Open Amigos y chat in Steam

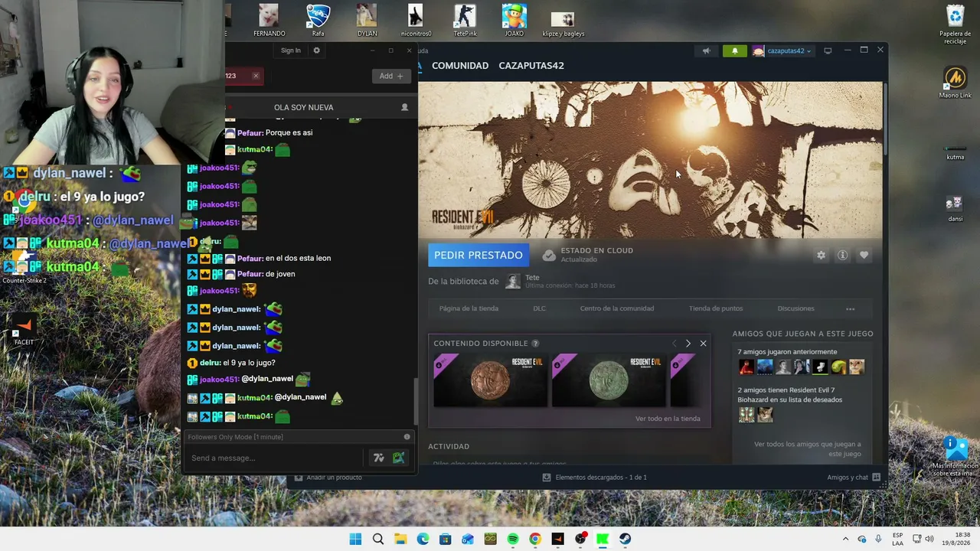(854, 478)
